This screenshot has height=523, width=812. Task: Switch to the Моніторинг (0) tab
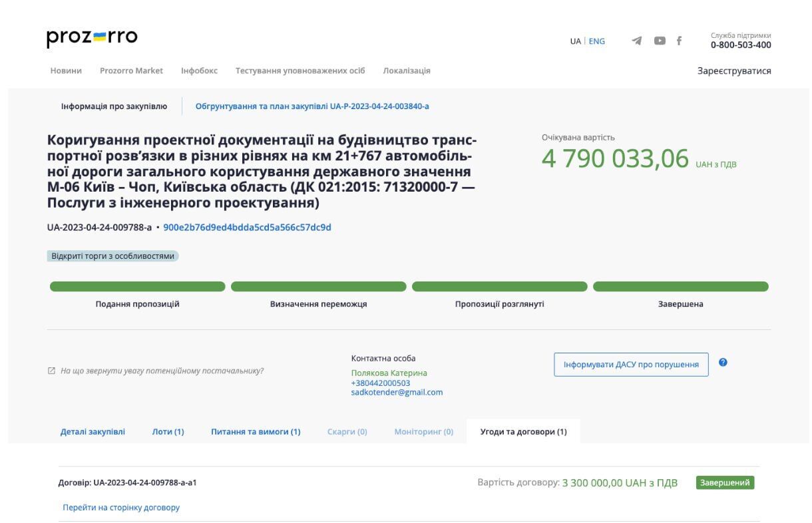point(424,432)
